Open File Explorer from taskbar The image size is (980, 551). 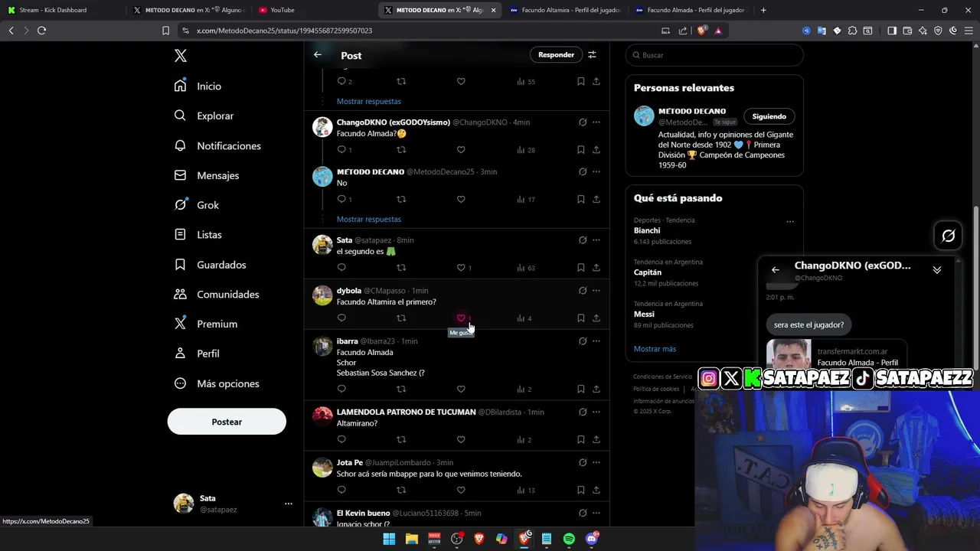(x=411, y=540)
